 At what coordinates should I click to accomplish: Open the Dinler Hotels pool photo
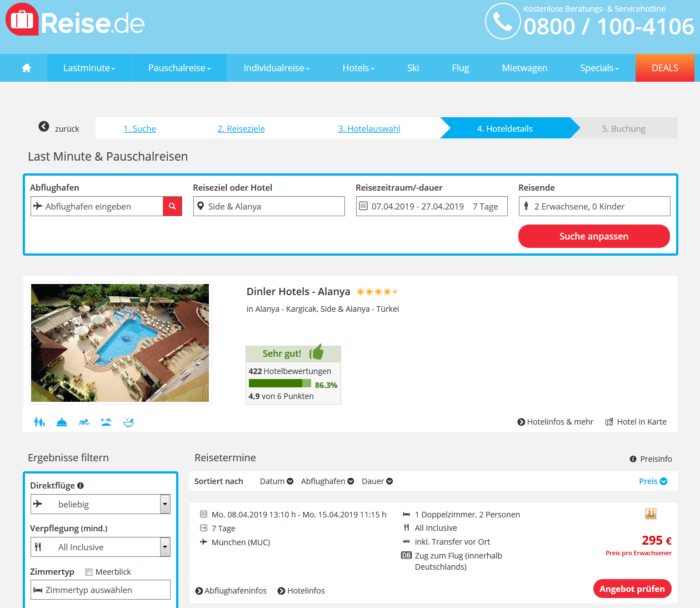[x=120, y=343]
